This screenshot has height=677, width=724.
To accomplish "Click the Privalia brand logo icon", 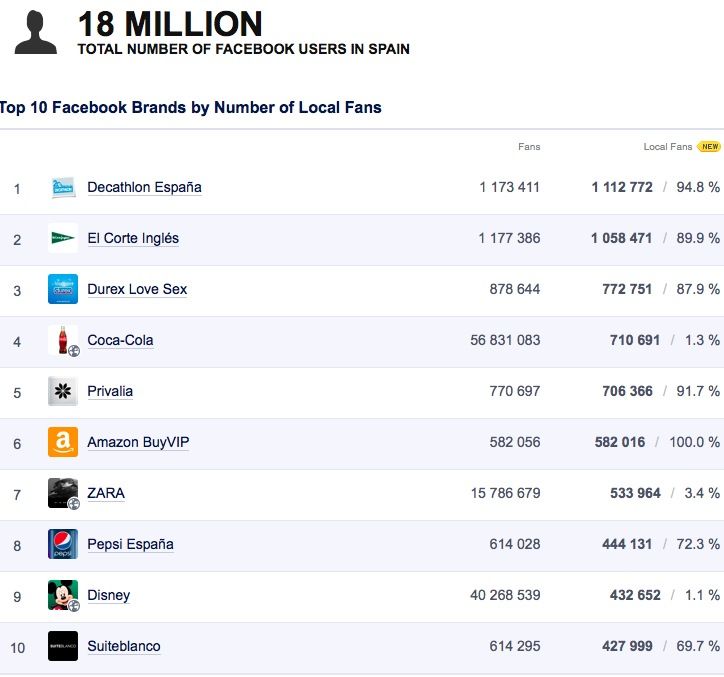I will click(x=63, y=391).
